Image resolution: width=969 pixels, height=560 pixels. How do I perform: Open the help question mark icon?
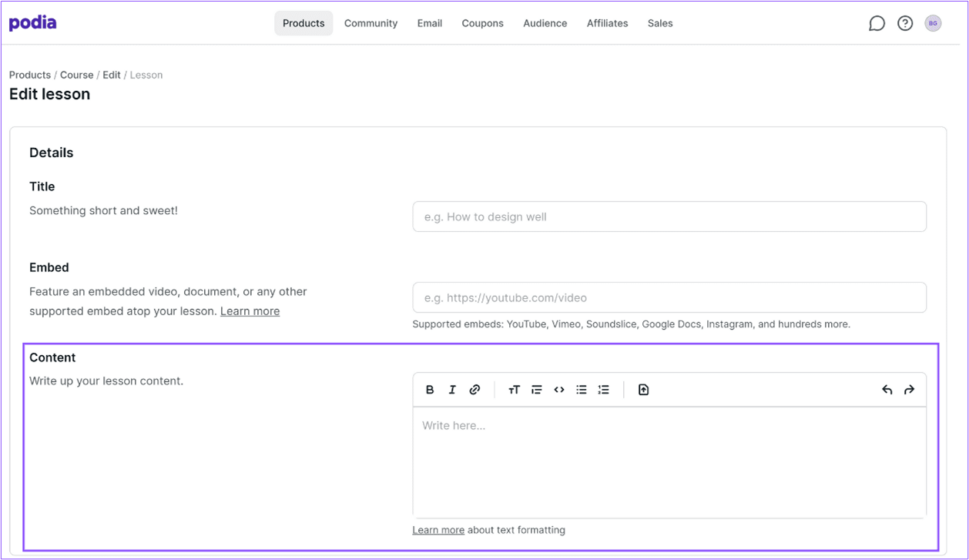pyautogui.click(x=905, y=23)
